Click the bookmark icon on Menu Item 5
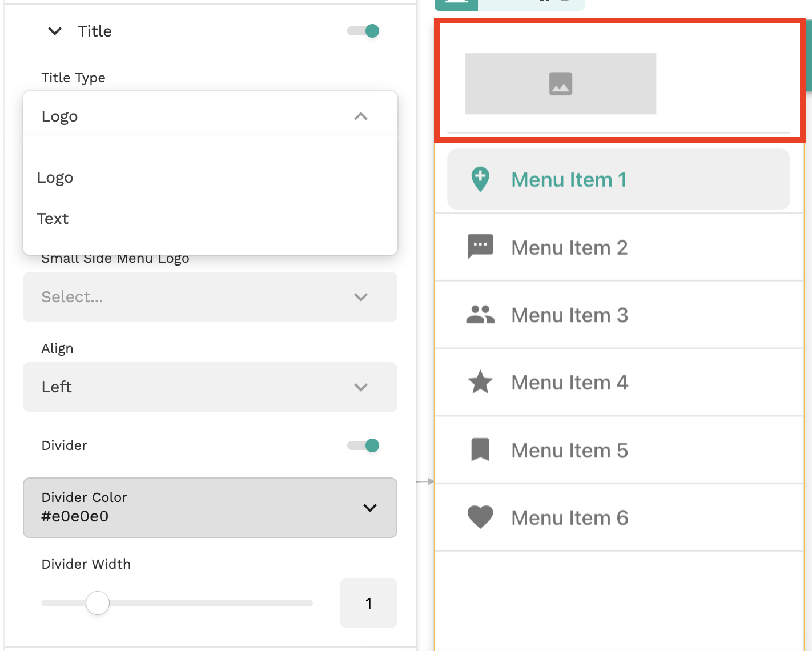This screenshot has width=812, height=651. [x=480, y=450]
